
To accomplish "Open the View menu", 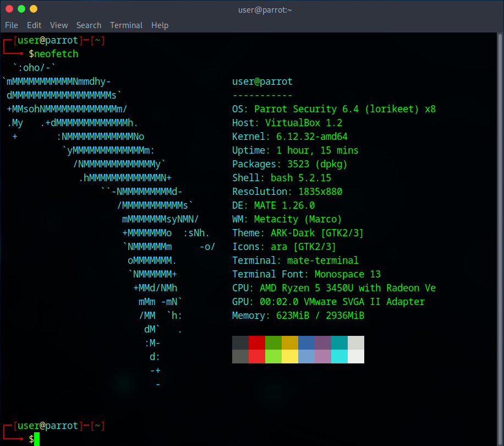I will [x=59, y=25].
